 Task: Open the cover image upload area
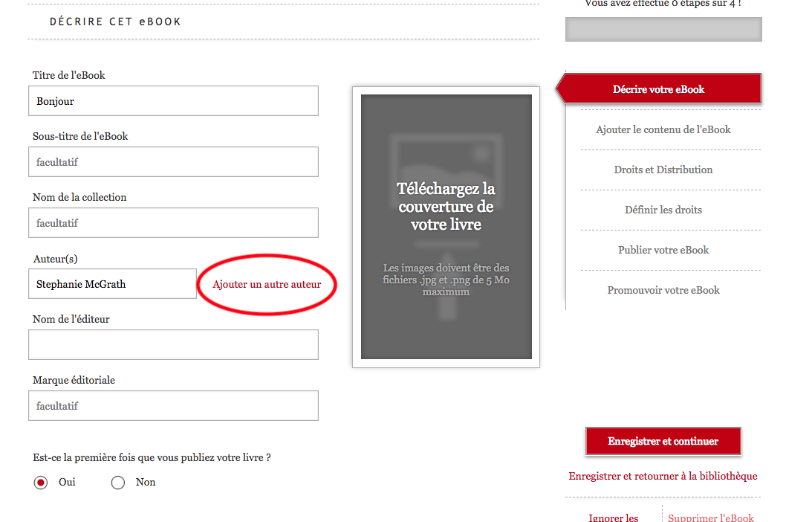tap(445, 227)
